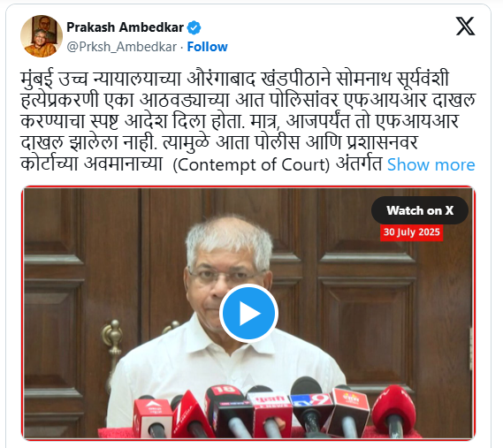
Task: Click the blue verified badge icon
Action: [x=194, y=27]
